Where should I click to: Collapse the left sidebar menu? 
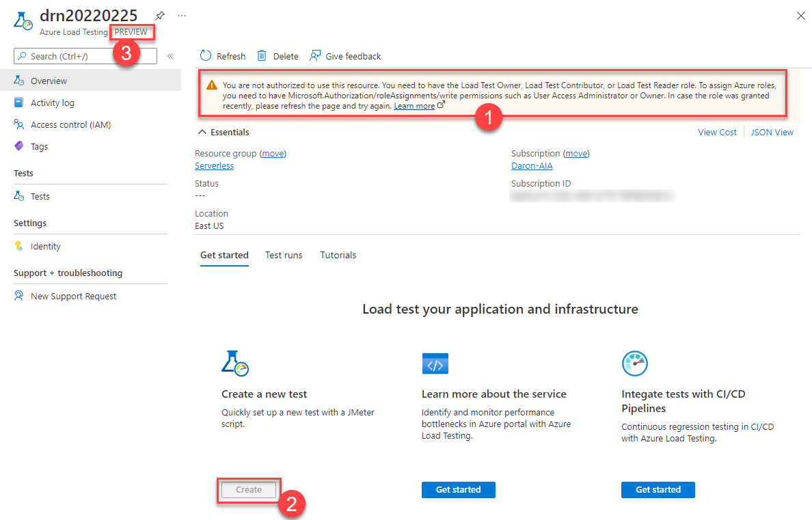170,56
